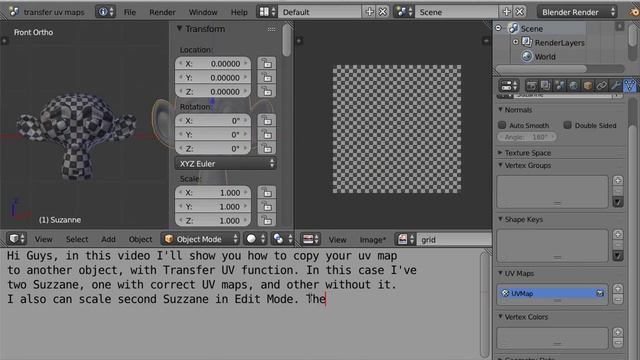Open the UV/Image editor type selector
640x360 pixels.
[x=311, y=239]
